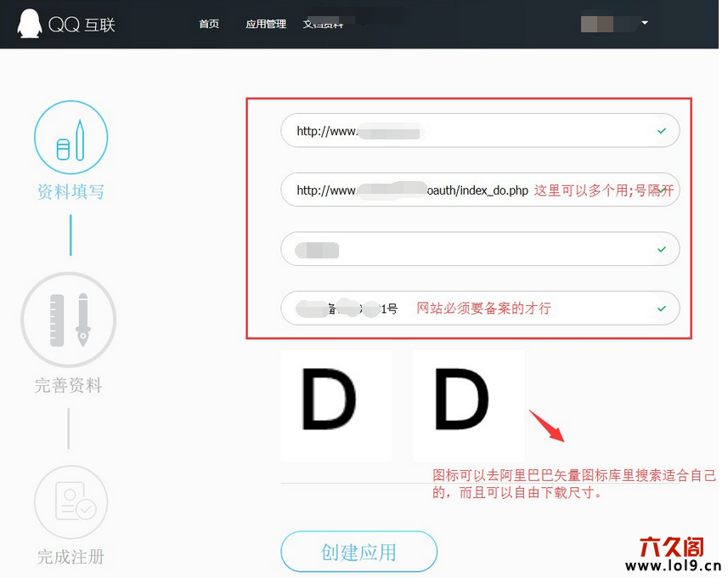Select the first D icon thumbnail

pyautogui.click(x=336, y=405)
